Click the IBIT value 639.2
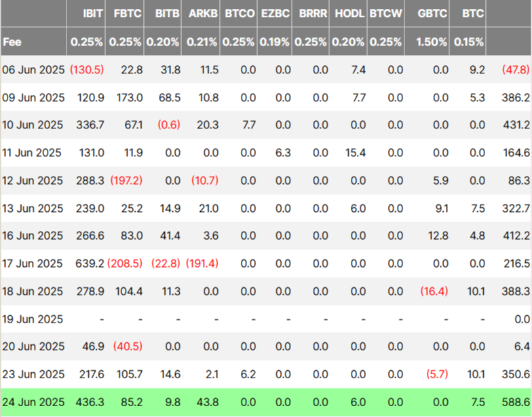The width and height of the screenshot is (532, 417). (90, 264)
